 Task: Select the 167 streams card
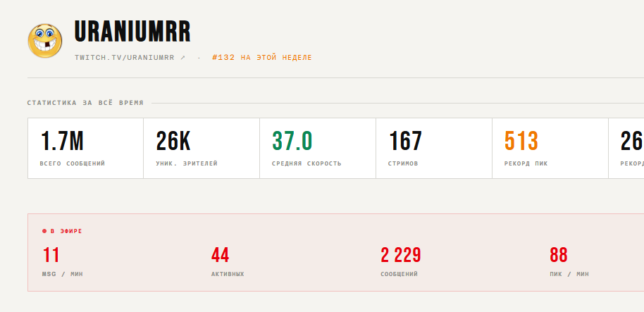tap(434, 148)
